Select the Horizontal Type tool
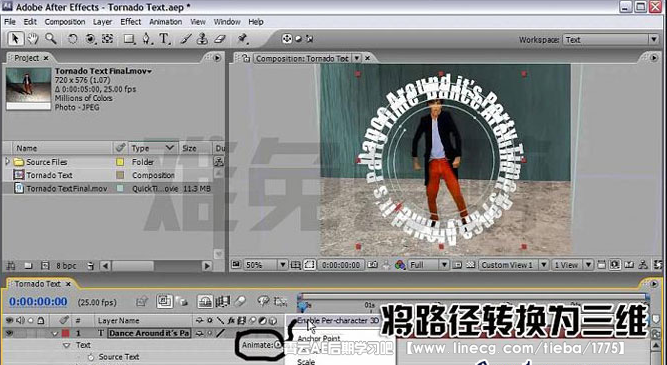 coord(165,39)
